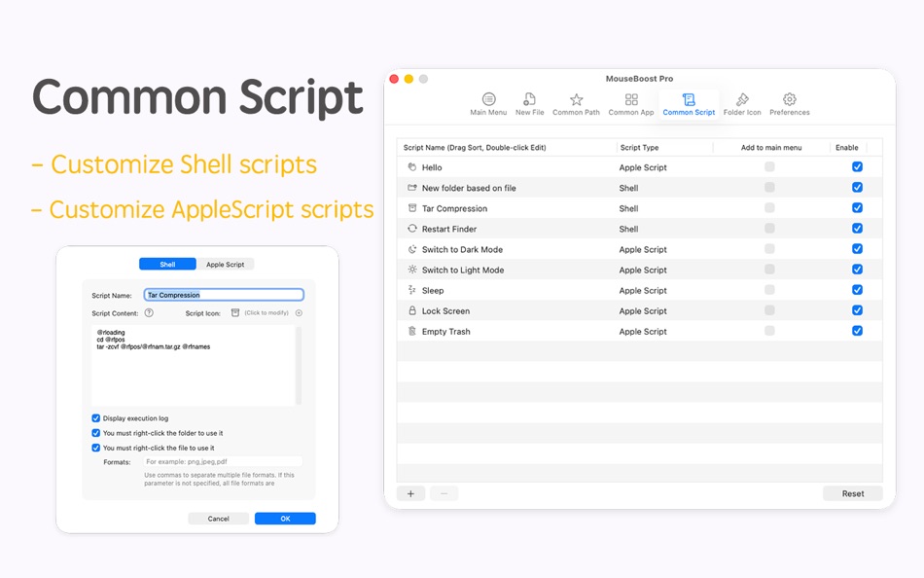924x578 pixels.
Task: Click the Script Icon preview to modify
Action: tap(235, 313)
